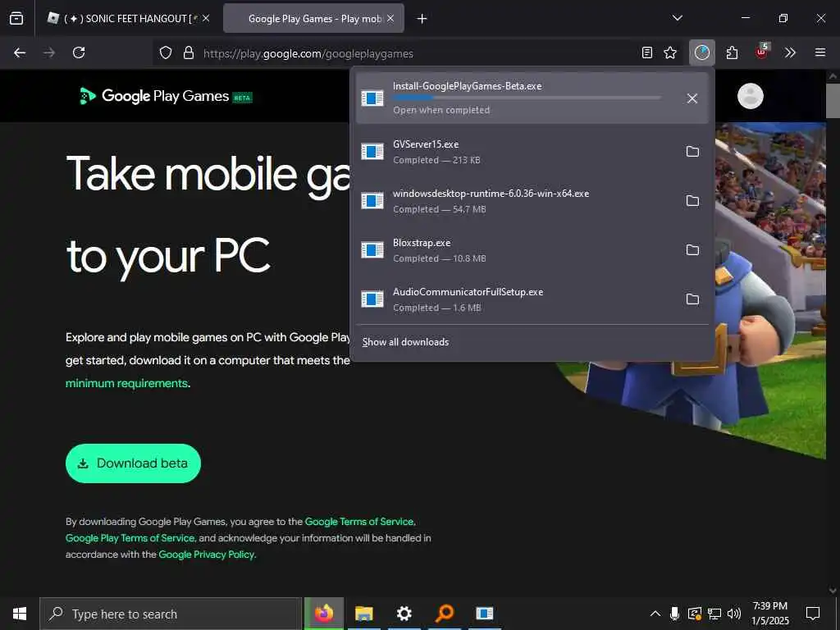Close the SONIC FEET HANGOUT tab

[x=206, y=18]
